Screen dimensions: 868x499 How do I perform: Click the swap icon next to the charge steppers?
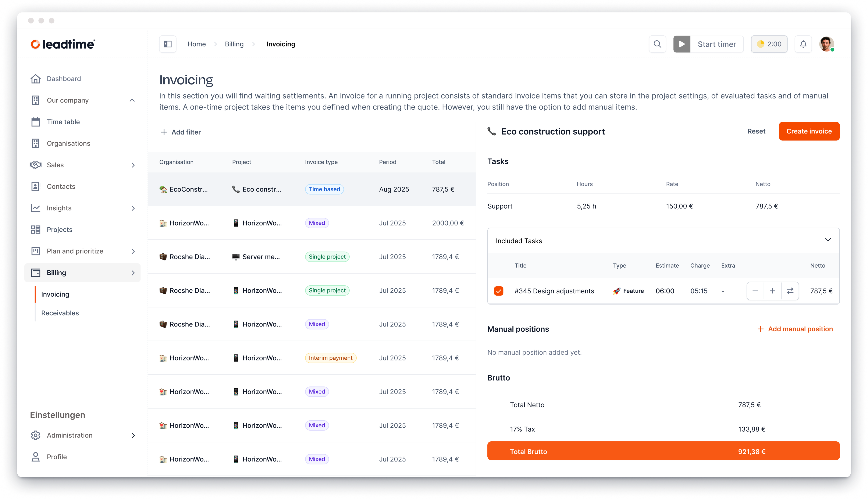pyautogui.click(x=790, y=291)
